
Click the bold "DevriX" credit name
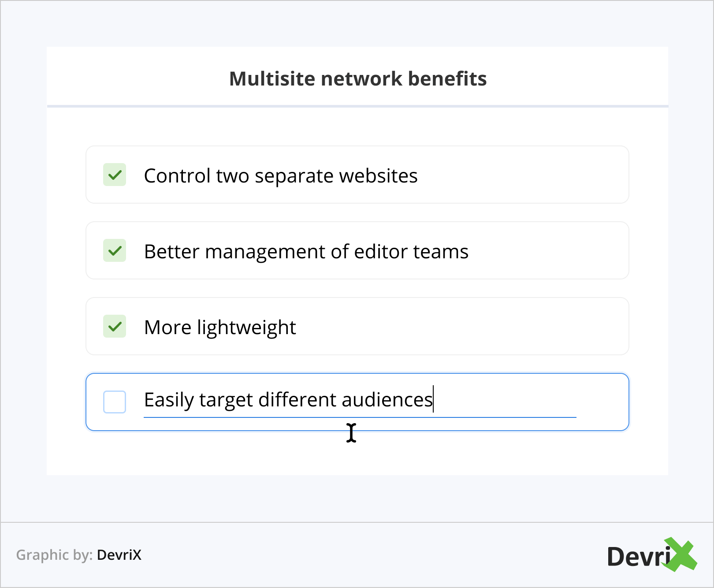(x=119, y=555)
